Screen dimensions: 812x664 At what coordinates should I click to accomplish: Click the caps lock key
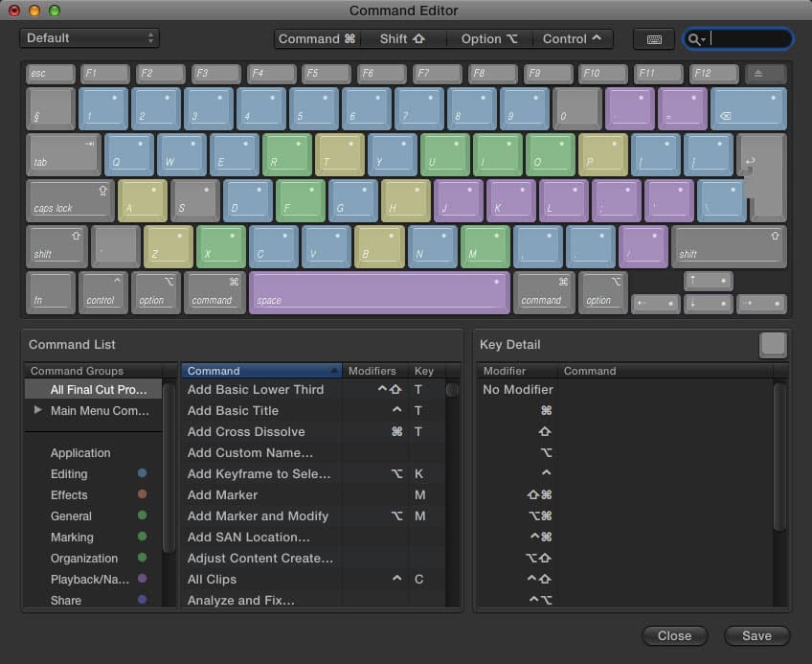point(71,200)
